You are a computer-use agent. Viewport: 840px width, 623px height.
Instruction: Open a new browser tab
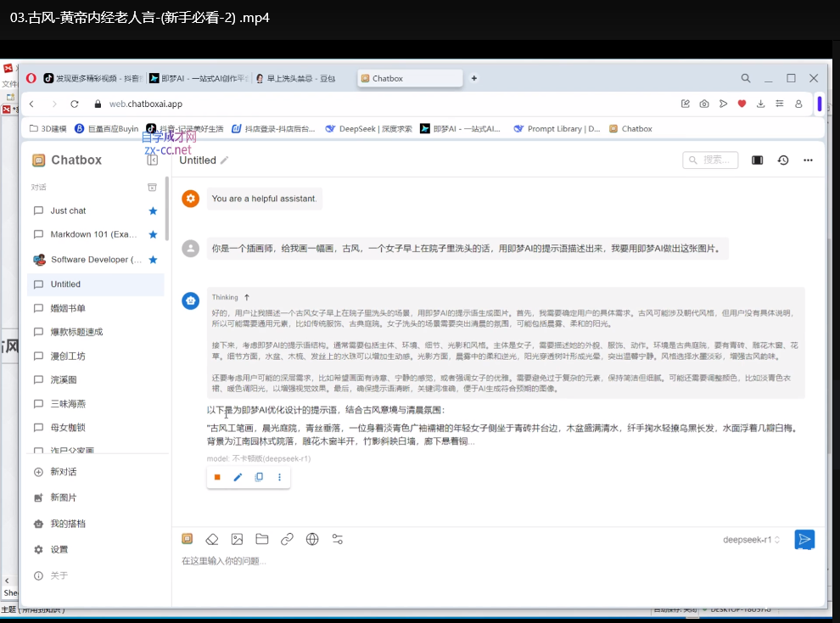(x=473, y=78)
